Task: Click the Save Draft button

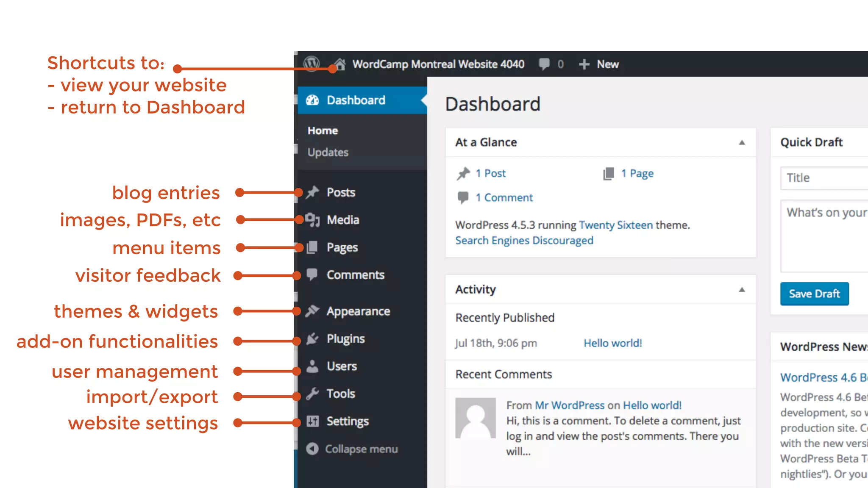Action: pyautogui.click(x=814, y=294)
